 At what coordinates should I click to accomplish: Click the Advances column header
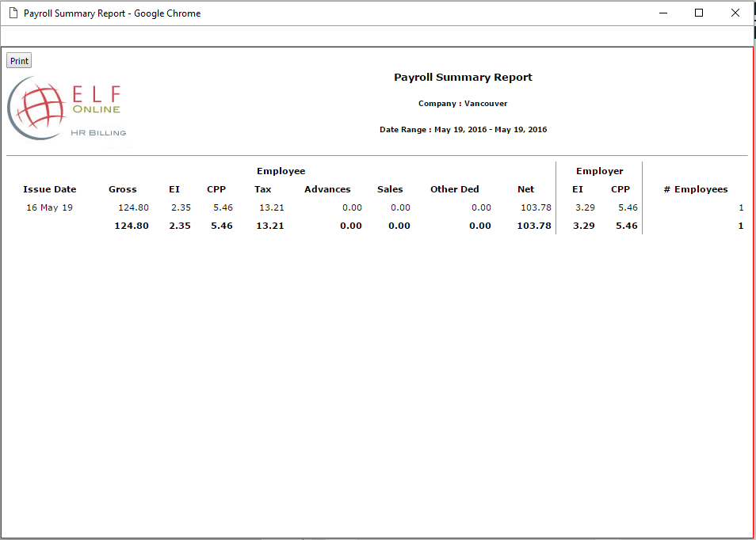pyautogui.click(x=327, y=189)
